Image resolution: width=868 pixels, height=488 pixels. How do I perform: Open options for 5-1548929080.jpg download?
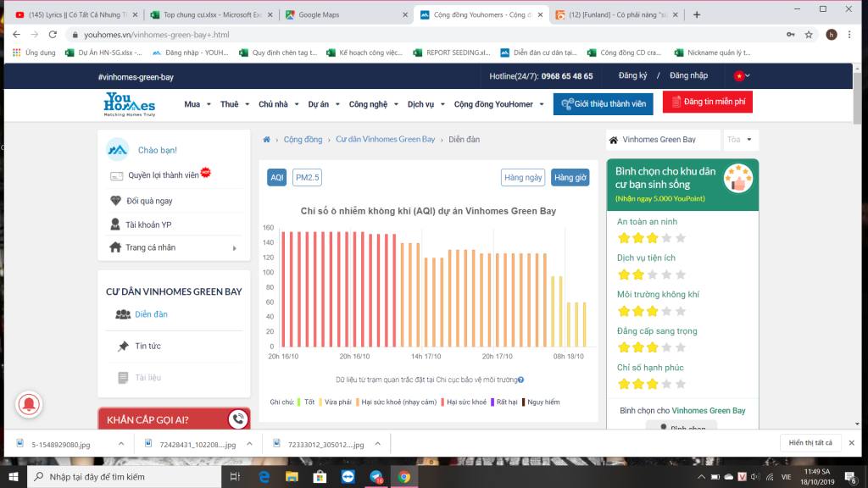tap(121, 444)
